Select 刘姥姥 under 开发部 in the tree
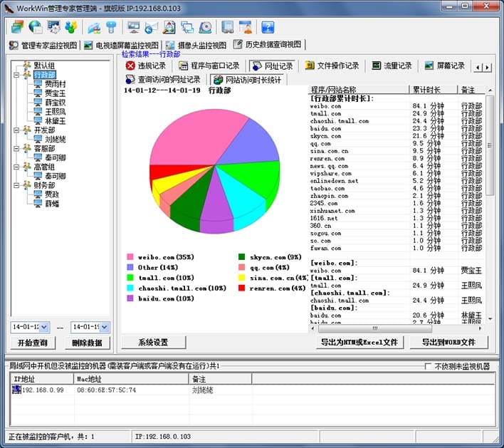This screenshot has height=448, width=504. (55, 140)
